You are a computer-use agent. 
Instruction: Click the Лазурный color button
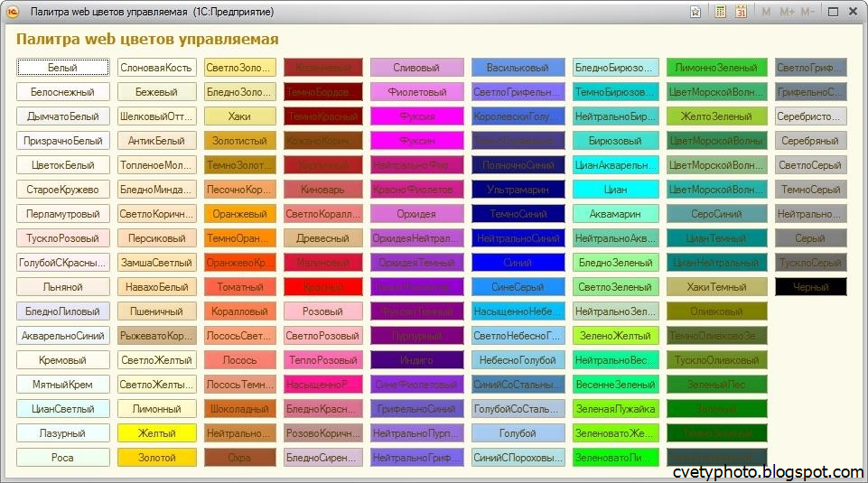tap(62, 433)
